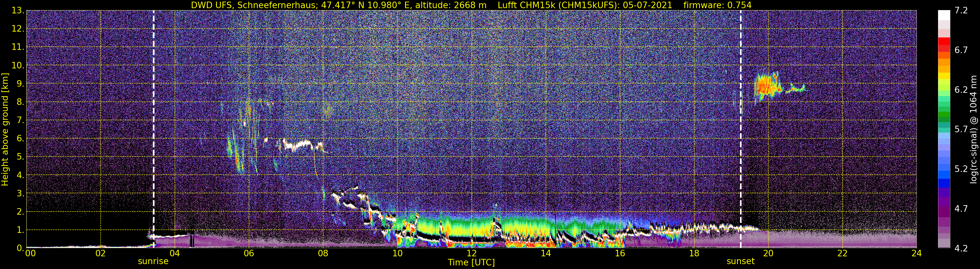The image size is (980, 269).
Task: Click the height axis tick label '11.'
Action: coord(18,47)
